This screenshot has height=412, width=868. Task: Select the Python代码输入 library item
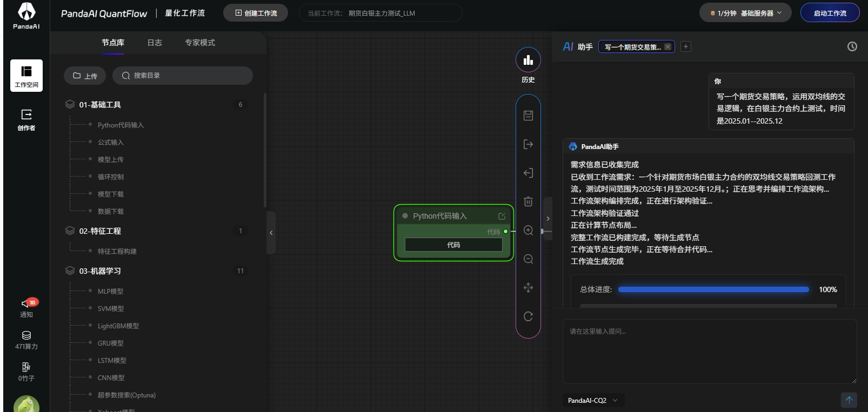[121, 125]
